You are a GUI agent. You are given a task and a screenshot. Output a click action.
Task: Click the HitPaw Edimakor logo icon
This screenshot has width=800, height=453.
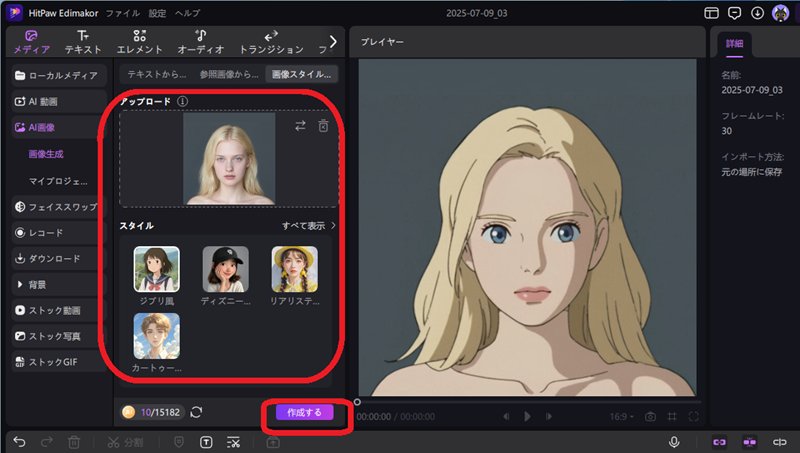pos(14,13)
